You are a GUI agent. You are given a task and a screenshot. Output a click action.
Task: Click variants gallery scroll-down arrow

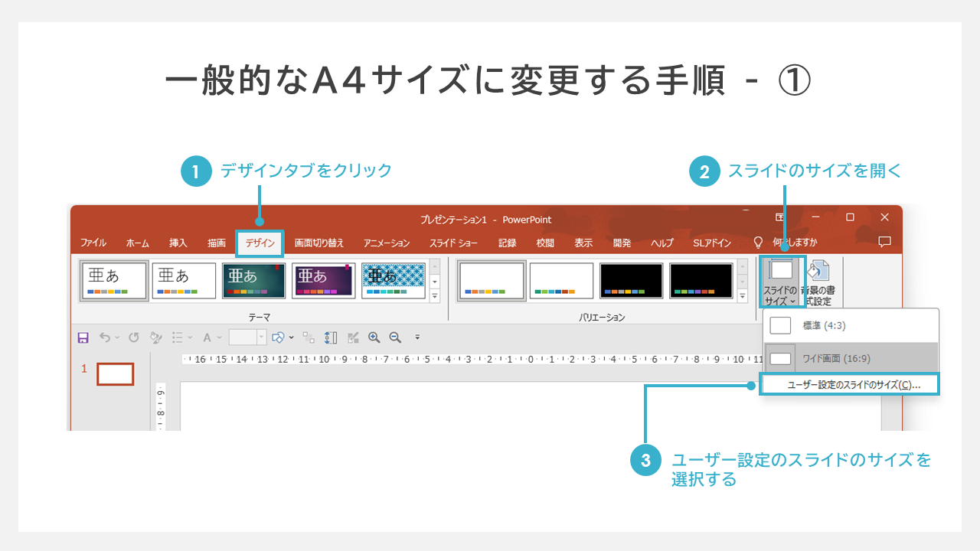[742, 281]
